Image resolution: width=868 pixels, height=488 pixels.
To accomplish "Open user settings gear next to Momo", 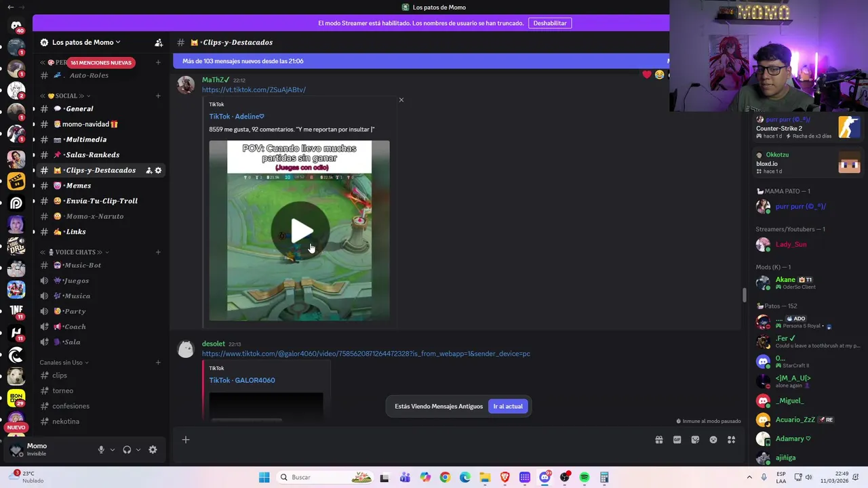I will pyautogui.click(x=153, y=449).
